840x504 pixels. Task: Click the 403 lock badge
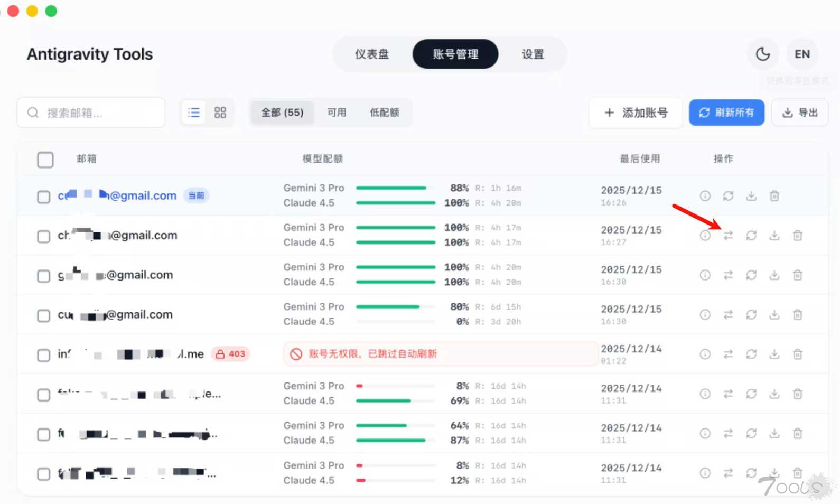click(x=231, y=354)
